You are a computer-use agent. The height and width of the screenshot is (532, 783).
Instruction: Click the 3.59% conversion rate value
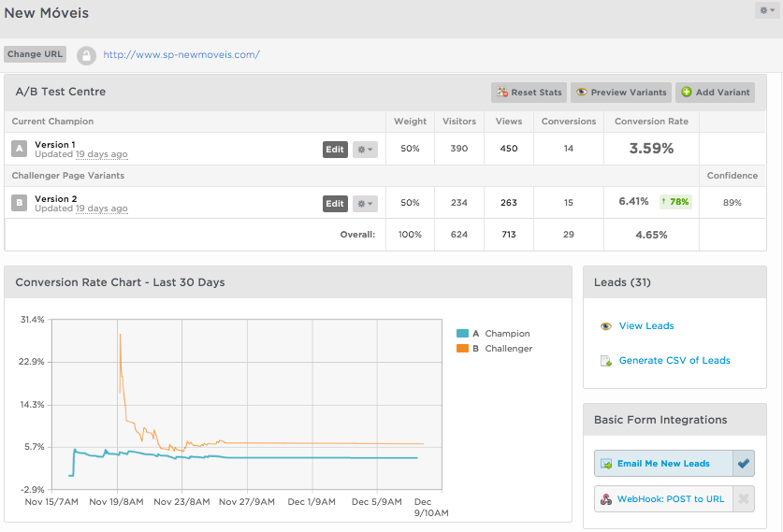pos(651,149)
